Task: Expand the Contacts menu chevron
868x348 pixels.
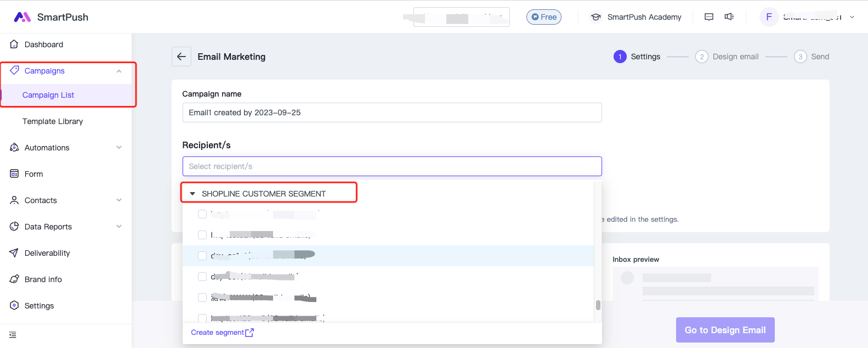Action: coord(119,200)
